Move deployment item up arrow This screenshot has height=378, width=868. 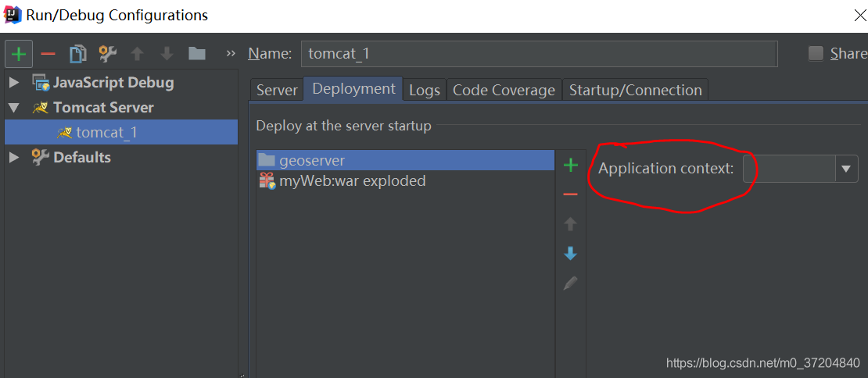pos(570,224)
